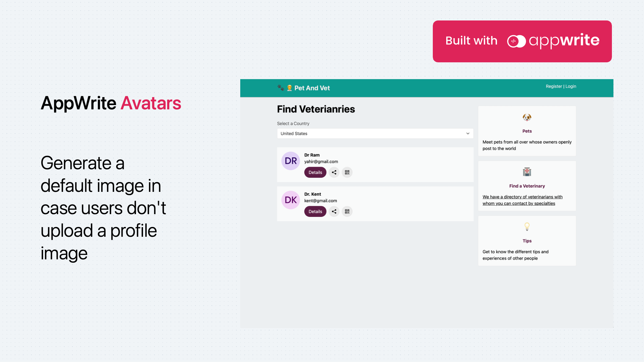Open QR code icon for Dr Ram

(347, 172)
